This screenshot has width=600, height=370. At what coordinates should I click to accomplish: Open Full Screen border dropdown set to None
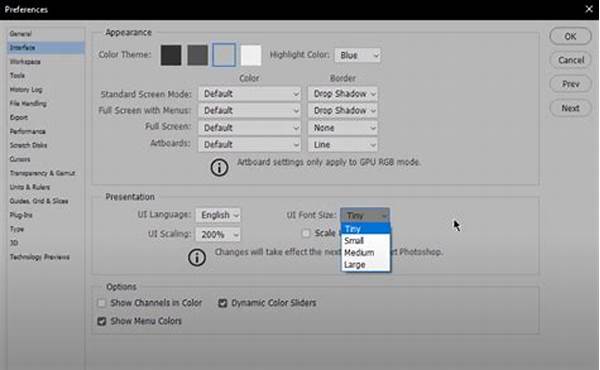(x=343, y=128)
